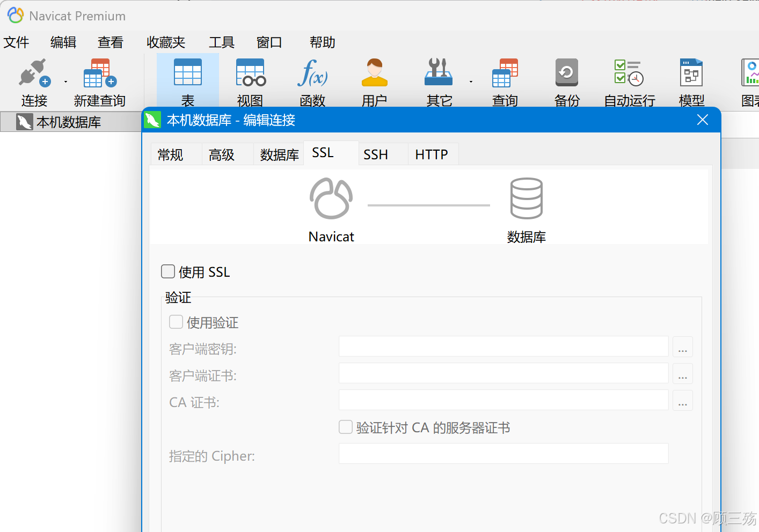Close the 编辑连接 dialog
759x532 pixels.
click(703, 120)
